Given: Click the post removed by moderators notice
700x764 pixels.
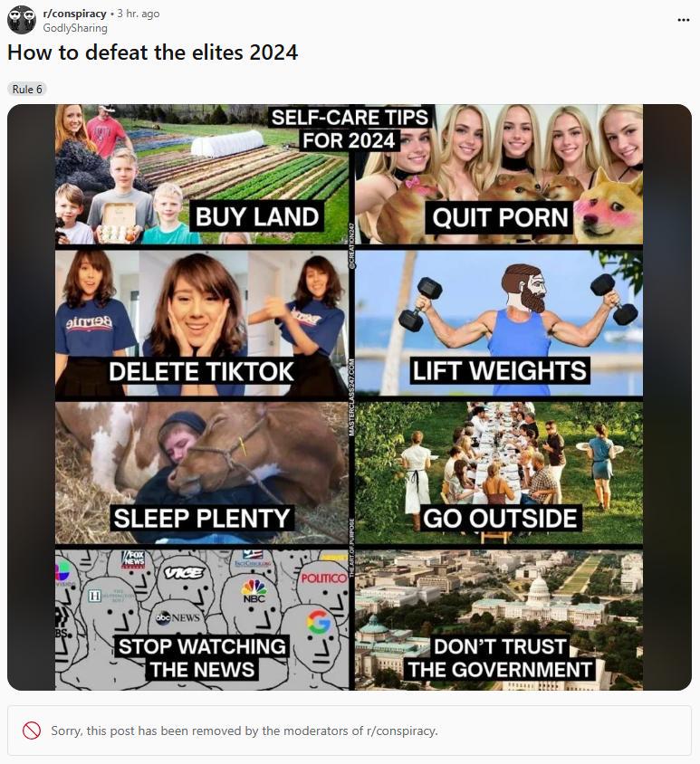Looking at the screenshot, I should [x=350, y=731].
